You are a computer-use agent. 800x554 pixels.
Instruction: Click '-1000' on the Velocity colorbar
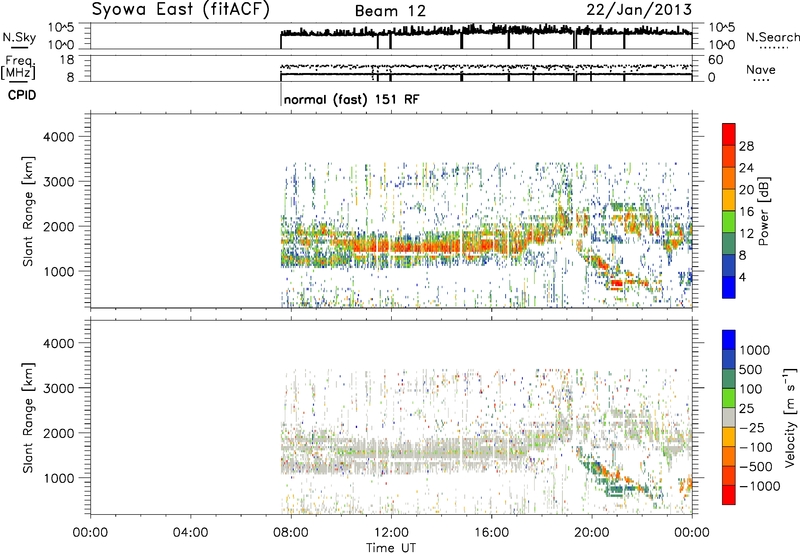[759, 486]
